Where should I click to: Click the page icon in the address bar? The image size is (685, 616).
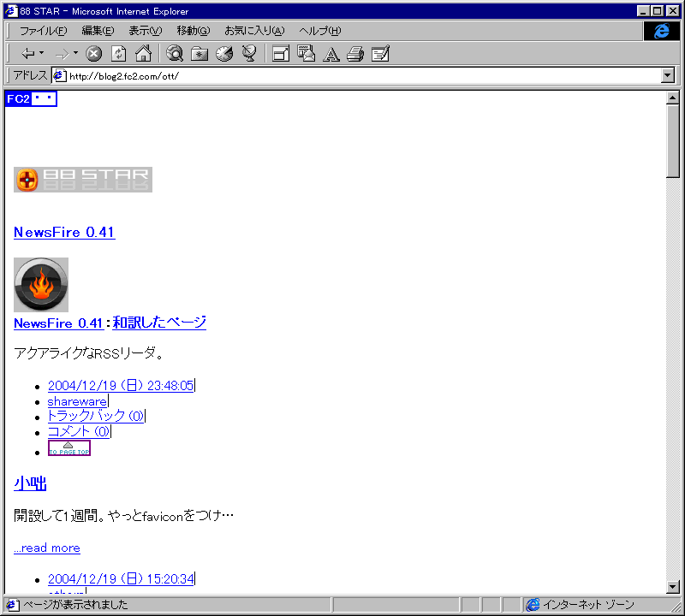point(59,76)
